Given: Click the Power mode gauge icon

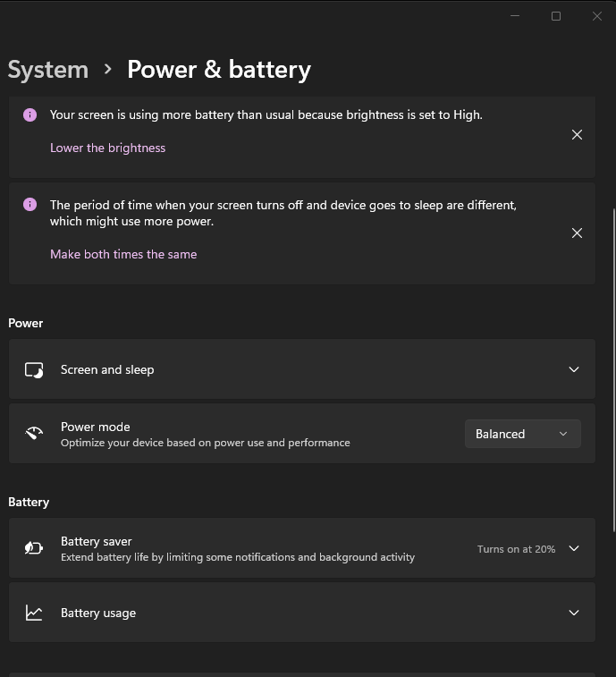Looking at the screenshot, I should [34, 433].
